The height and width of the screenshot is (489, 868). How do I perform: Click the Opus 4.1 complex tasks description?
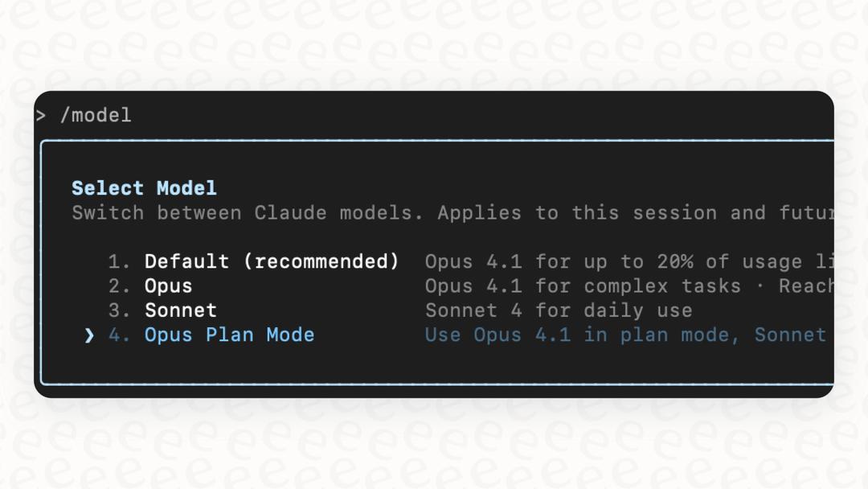click(627, 286)
